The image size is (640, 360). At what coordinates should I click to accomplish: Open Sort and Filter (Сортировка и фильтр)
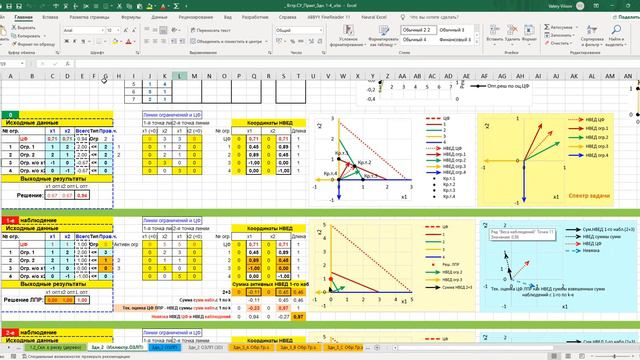592,35
